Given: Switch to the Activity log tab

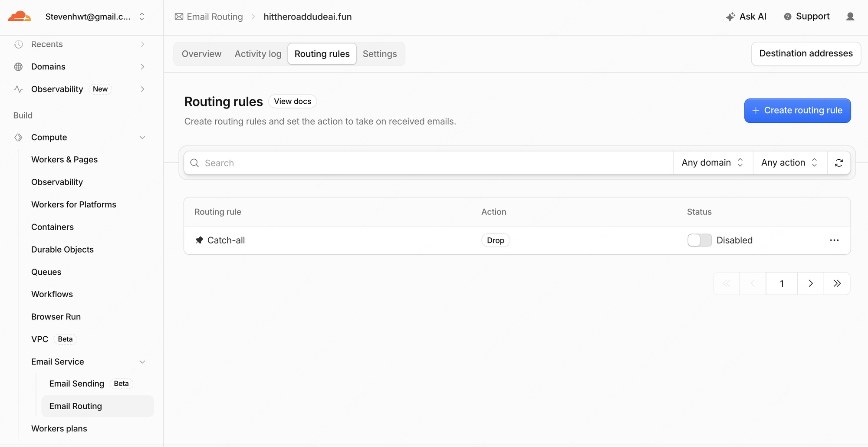Looking at the screenshot, I should click(x=258, y=54).
